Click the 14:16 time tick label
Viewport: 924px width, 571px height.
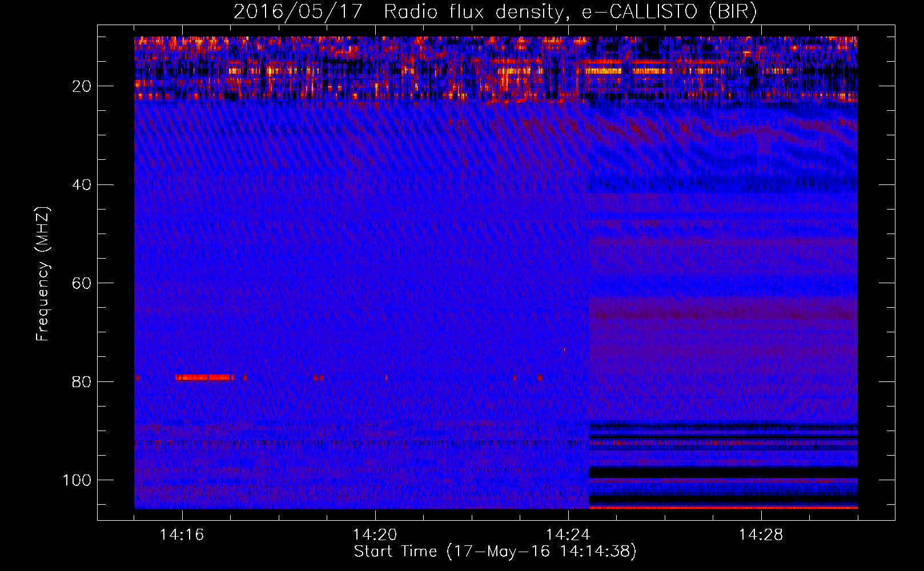tap(182, 535)
